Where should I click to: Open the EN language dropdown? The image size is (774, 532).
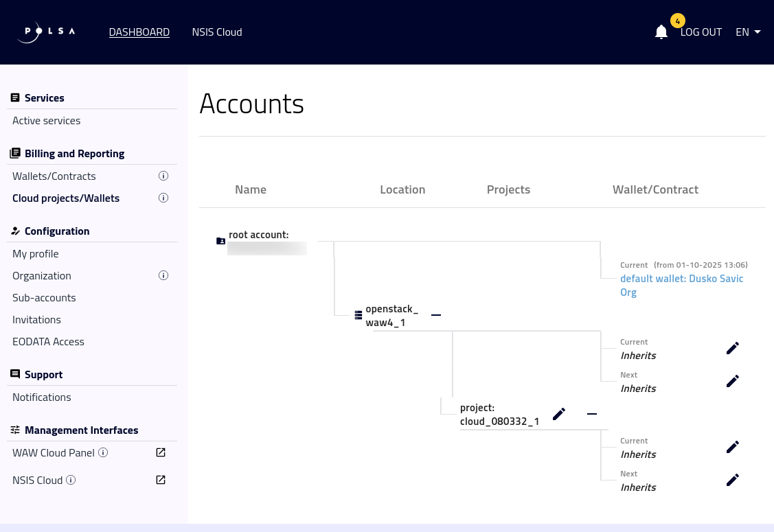coord(748,32)
